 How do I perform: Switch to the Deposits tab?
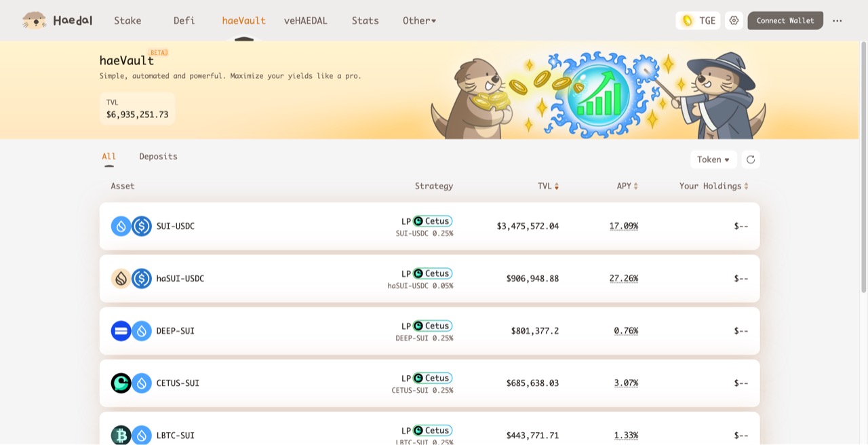[158, 157]
